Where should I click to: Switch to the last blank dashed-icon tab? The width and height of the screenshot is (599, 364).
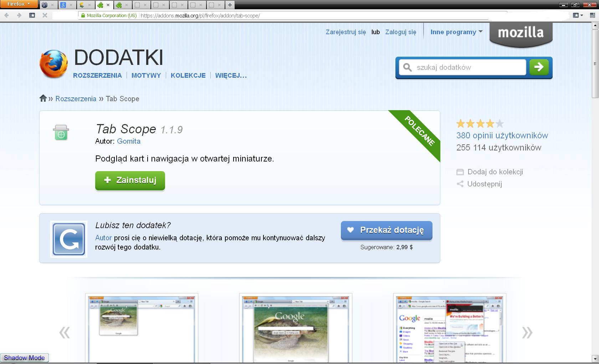pos(215,5)
